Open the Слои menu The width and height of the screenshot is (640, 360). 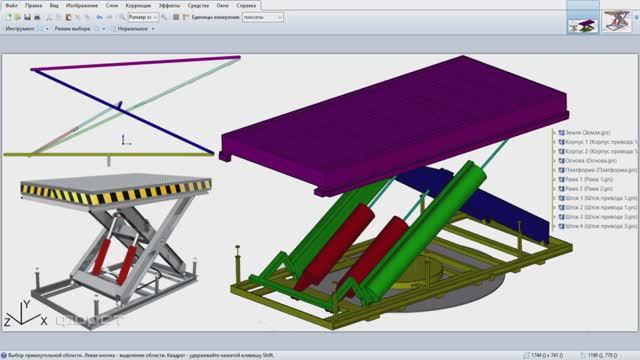112,6
